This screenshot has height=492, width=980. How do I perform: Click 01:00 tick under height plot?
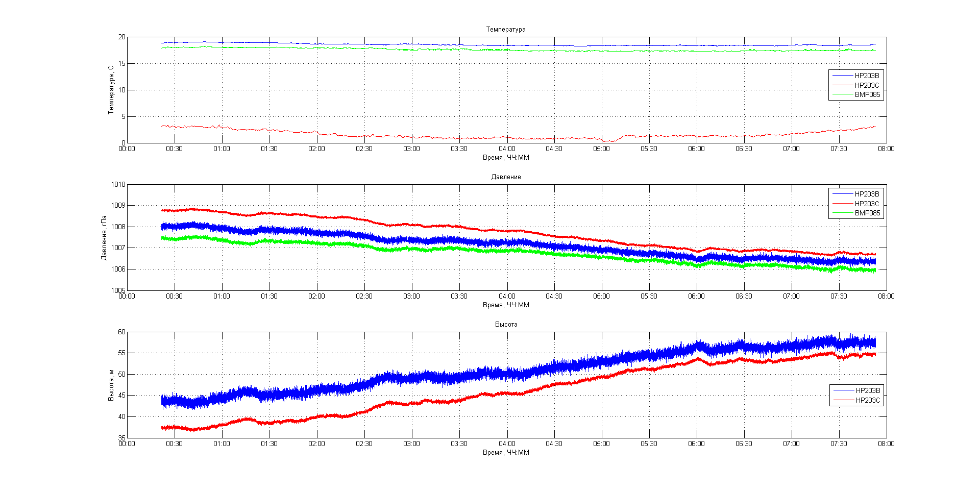(222, 444)
